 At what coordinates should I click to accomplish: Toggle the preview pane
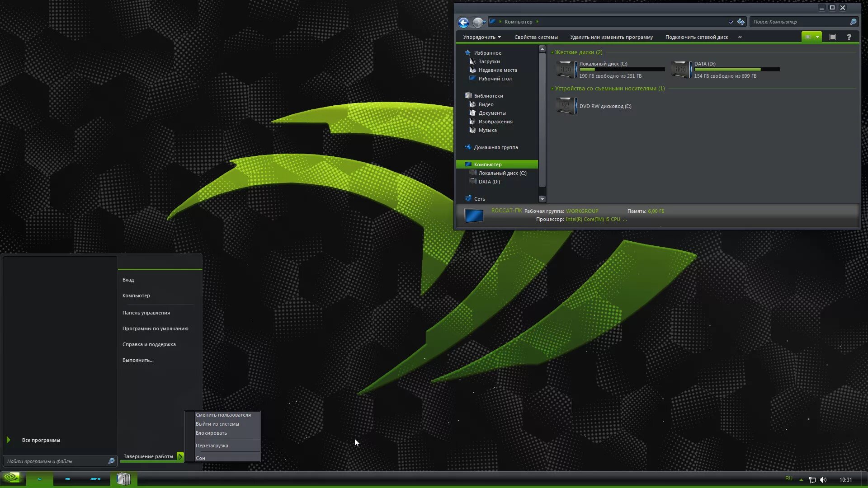(x=833, y=37)
